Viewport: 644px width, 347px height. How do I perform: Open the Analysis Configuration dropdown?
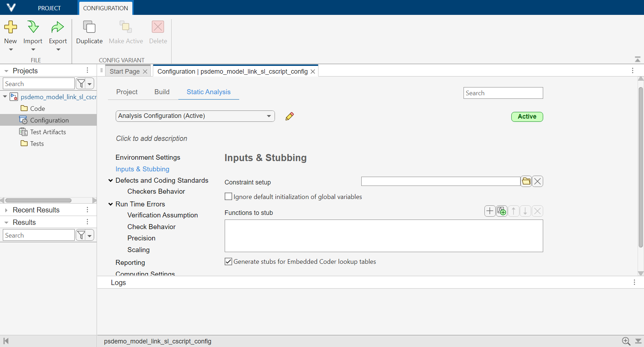pos(269,116)
